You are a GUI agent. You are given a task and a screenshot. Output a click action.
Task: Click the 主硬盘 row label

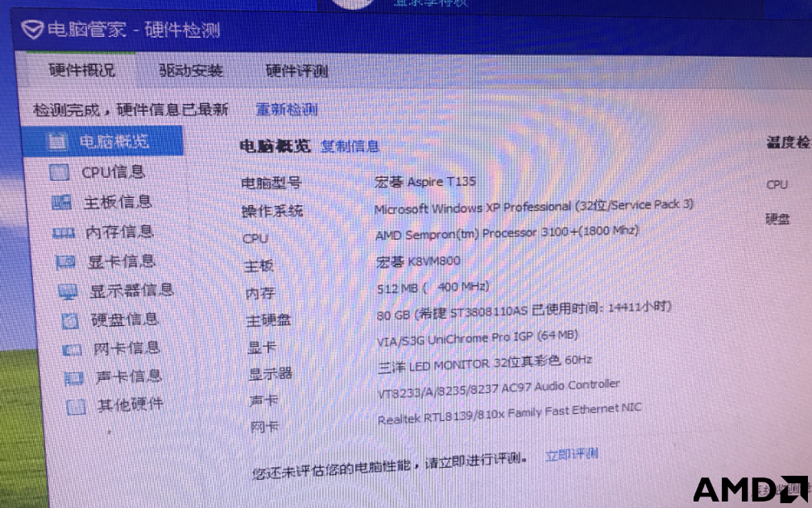point(268,320)
